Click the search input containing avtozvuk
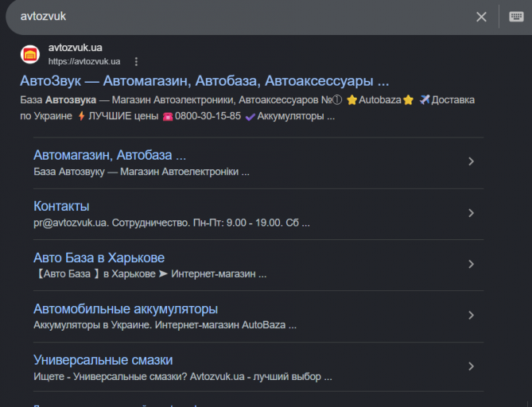This screenshot has height=407, width=532. tap(238, 16)
